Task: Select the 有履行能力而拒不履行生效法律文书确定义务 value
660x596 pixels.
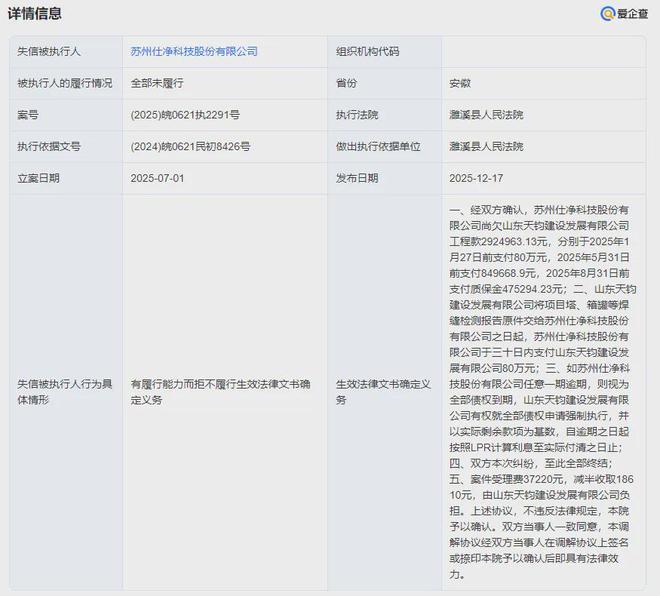Action: tap(220, 392)
